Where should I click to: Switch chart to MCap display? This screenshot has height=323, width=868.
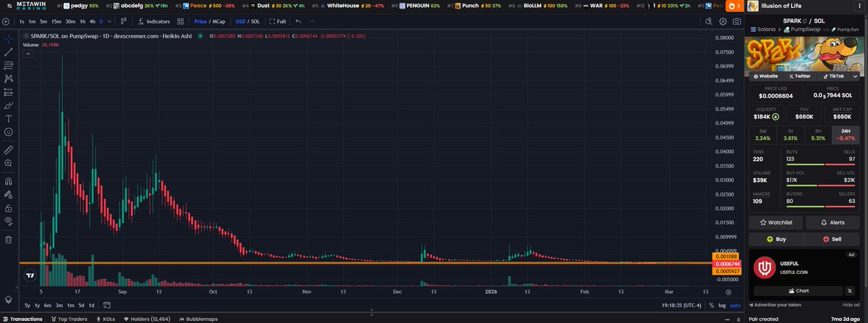[218, 22]
